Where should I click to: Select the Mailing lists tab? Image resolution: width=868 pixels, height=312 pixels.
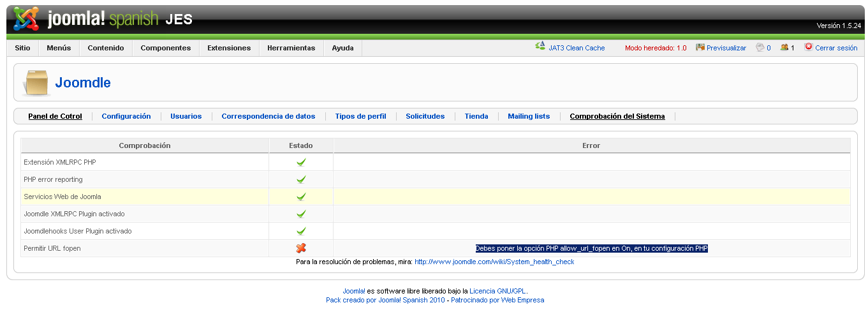pyautogui.click(x=529, y=116)
